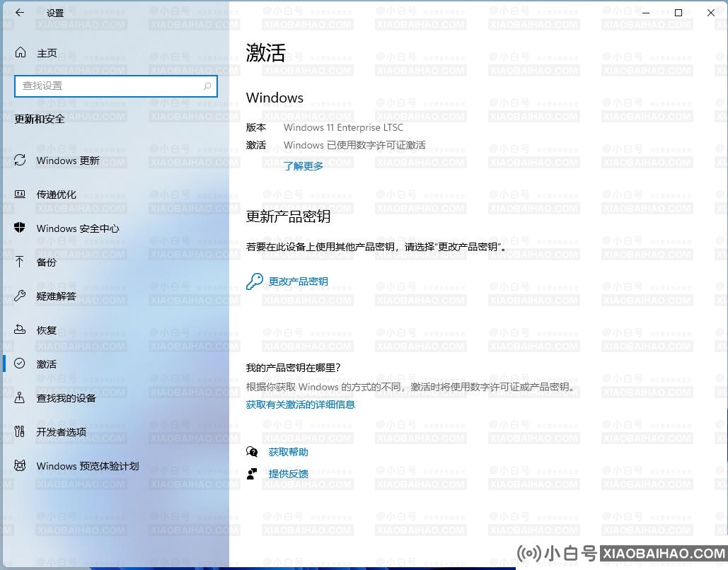Open the 主页 label
728x570 pixels.
[x=47, y=53]
